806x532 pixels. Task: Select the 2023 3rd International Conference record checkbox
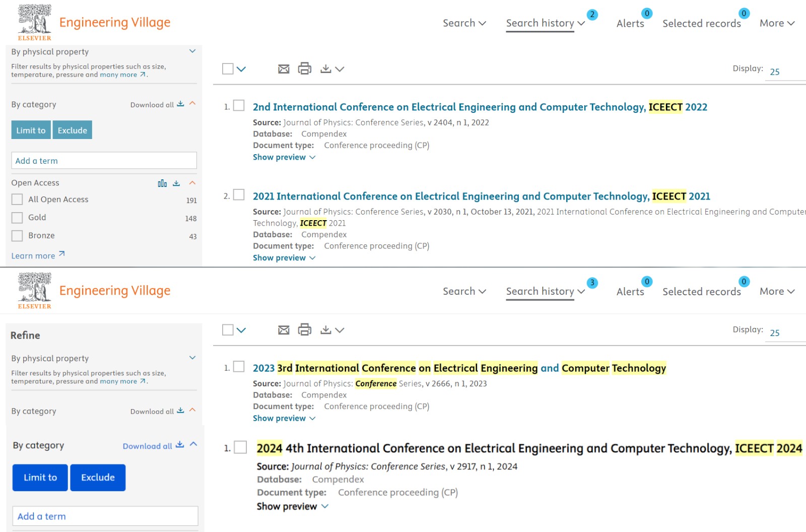coord(239,366)
